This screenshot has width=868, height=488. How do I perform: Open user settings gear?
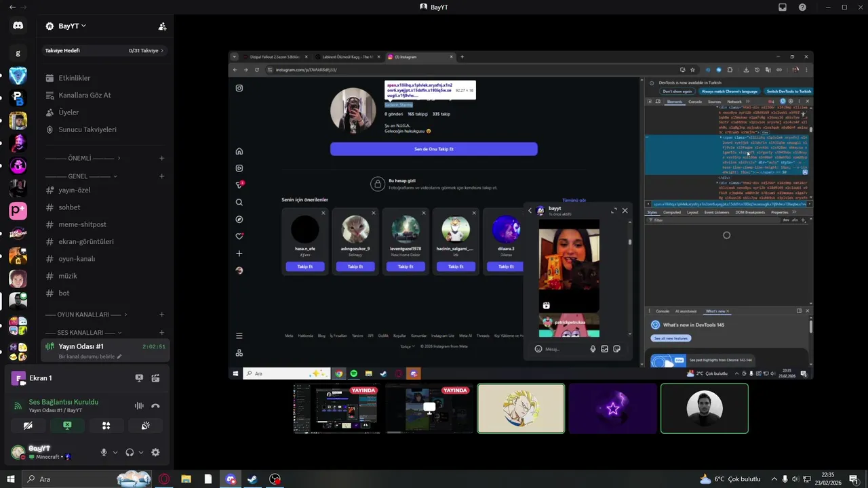pyautogui.click(x=155, y=453)
